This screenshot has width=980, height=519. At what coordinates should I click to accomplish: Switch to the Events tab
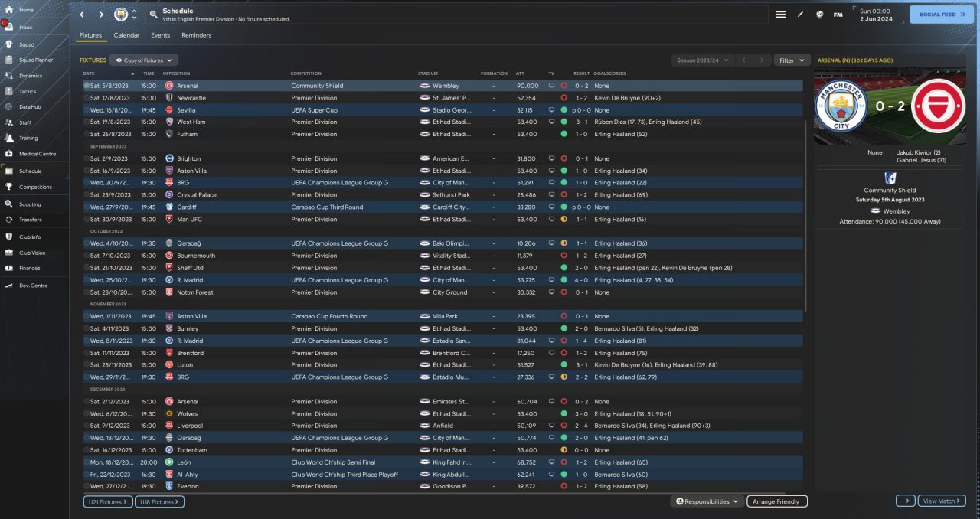click(160, 35)
